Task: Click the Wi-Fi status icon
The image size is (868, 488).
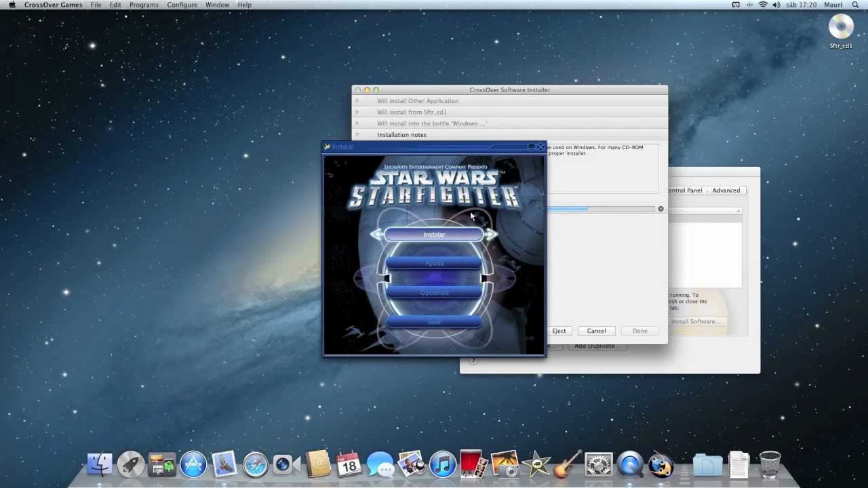Action: 762,5
